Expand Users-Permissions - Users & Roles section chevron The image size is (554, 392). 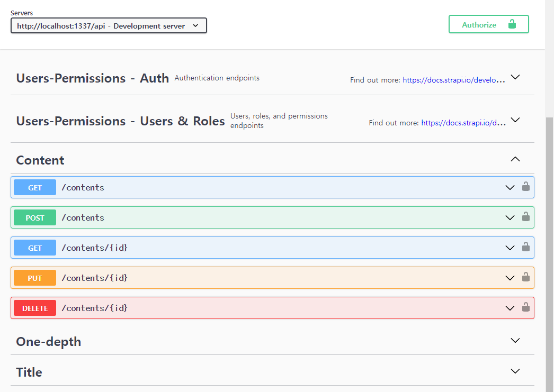tap(515, 120)
